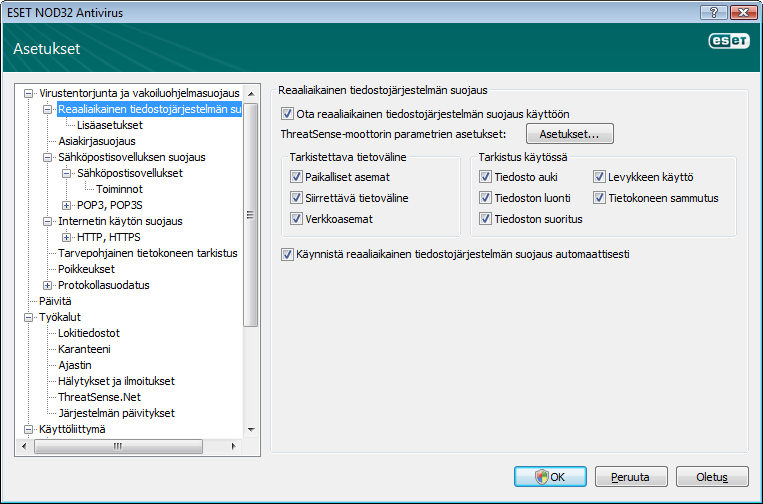The image size is (763, 504).
Task: Select Toiminnot tree item
Action: click(119, 189)
